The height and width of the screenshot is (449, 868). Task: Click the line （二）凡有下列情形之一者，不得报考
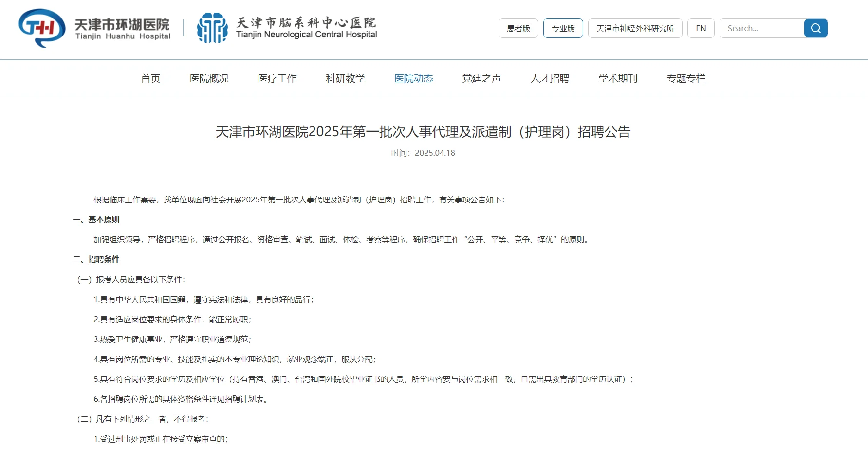coord(143,419)
